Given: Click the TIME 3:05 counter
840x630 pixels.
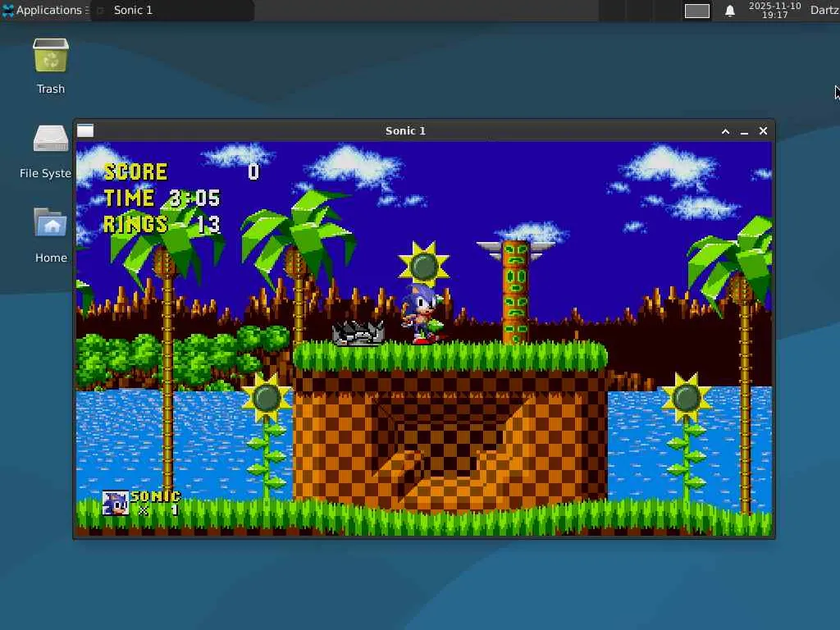Looking at the screenshot, I should 162,199.
